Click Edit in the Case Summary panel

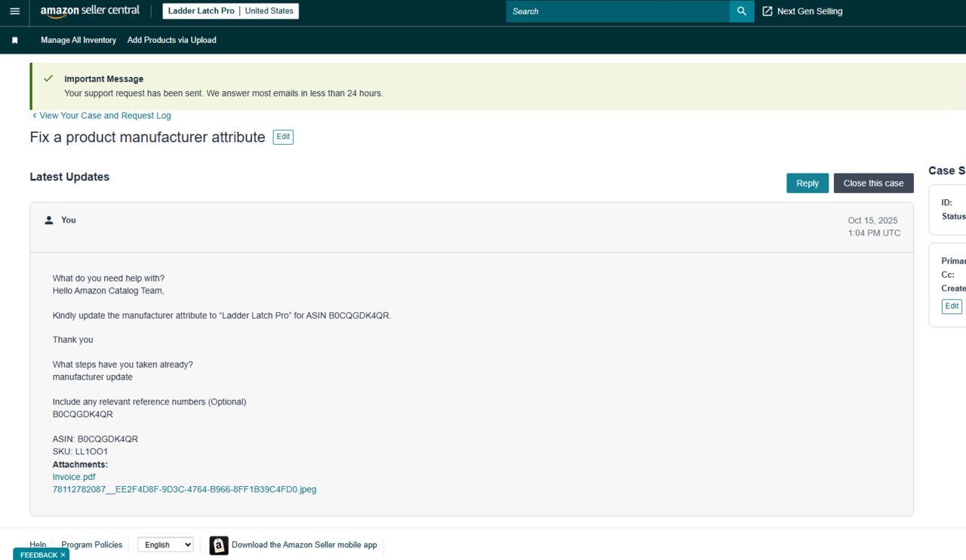952,306
